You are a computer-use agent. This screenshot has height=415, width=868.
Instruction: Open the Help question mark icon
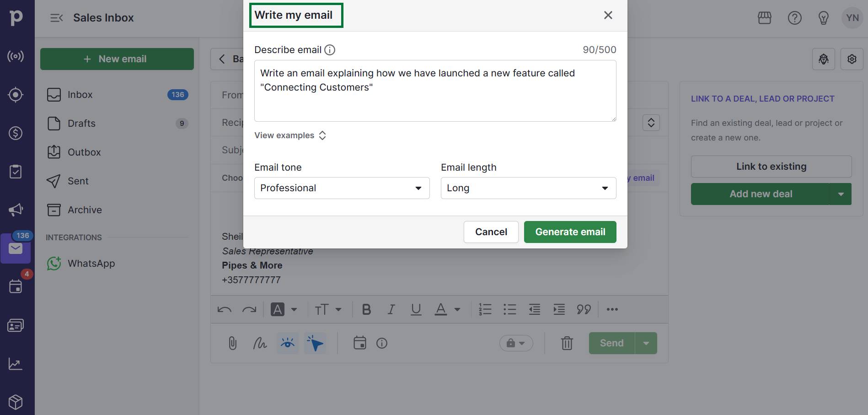coord(795,18)
